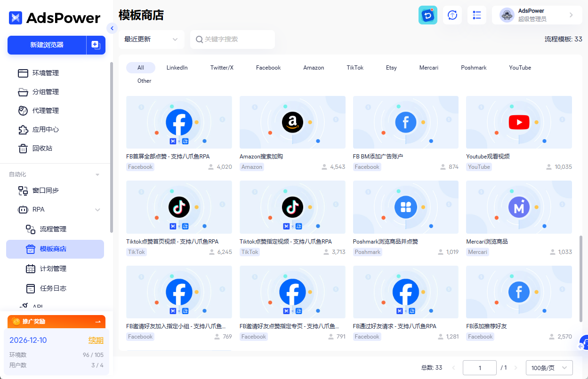588x379 pixels.
Task: Focus the 关键字搜索 search field
Action: click(x=233, y=39)
